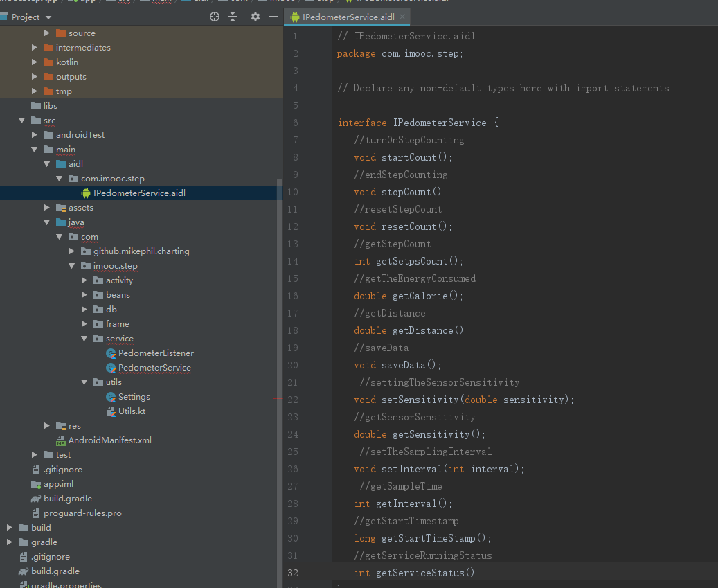Image resolution: width=718 pixels, height=588 pixels.
Task: Open the Project panel settings gear
Action: (x=255, y=17)
